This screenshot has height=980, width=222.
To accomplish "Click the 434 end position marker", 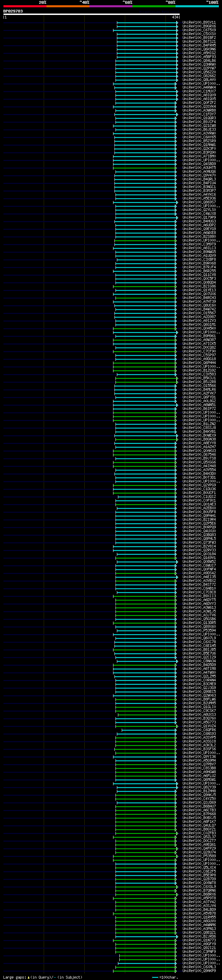I will 175,17.
